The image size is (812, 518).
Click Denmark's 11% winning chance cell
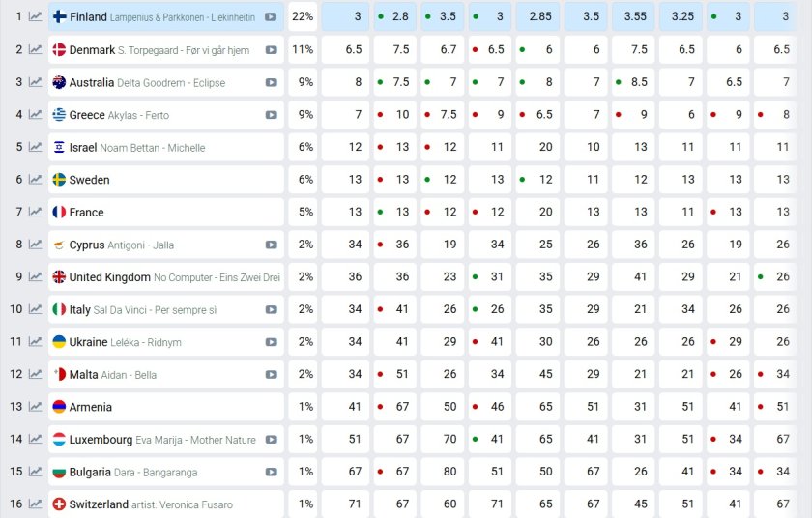coord(303,49)
